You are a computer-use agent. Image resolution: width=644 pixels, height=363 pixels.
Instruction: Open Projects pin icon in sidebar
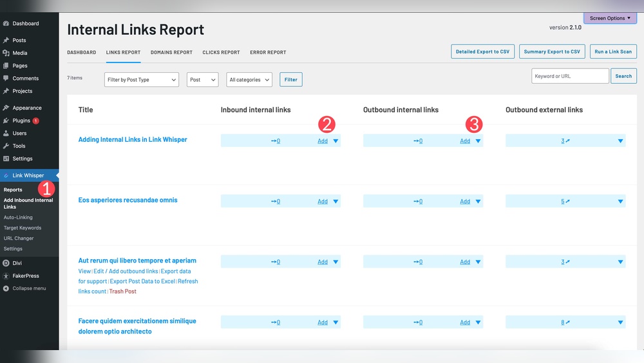[6, 91]
